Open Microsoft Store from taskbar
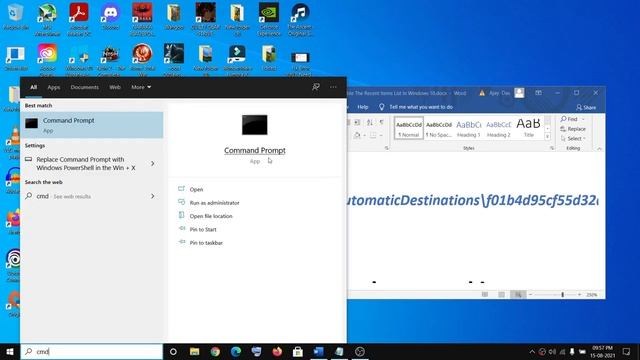 point(298,351)
